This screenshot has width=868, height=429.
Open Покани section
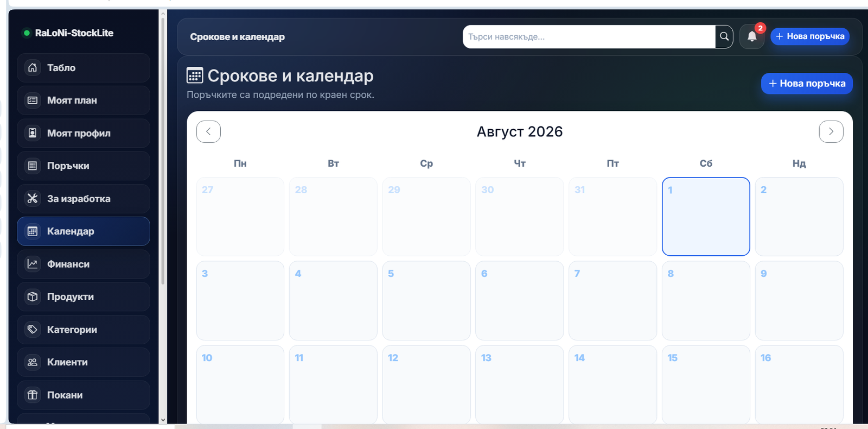point(84,395)
